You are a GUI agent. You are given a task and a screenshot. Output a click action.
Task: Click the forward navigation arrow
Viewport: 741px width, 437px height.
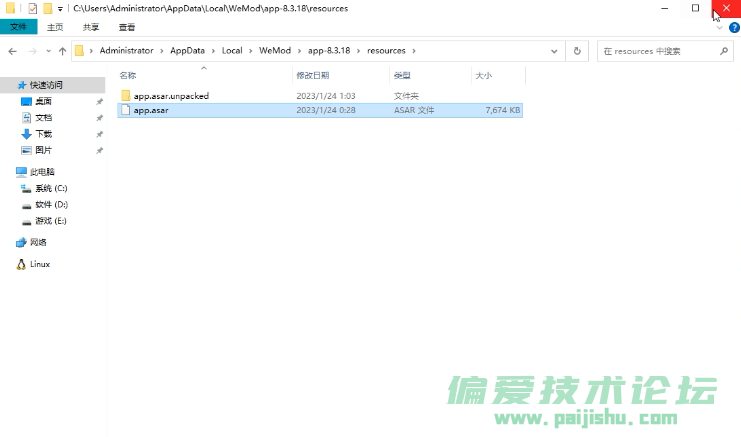[33, 51]
